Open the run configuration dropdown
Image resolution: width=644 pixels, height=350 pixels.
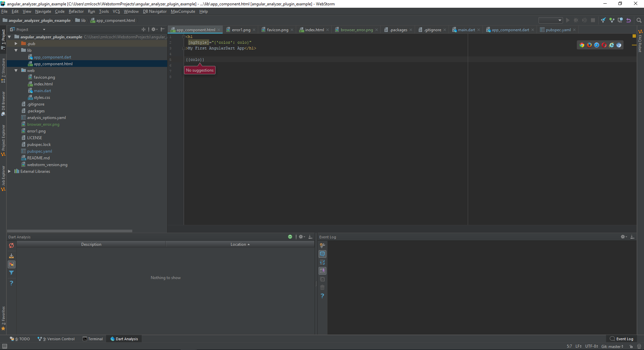point(551,20)
